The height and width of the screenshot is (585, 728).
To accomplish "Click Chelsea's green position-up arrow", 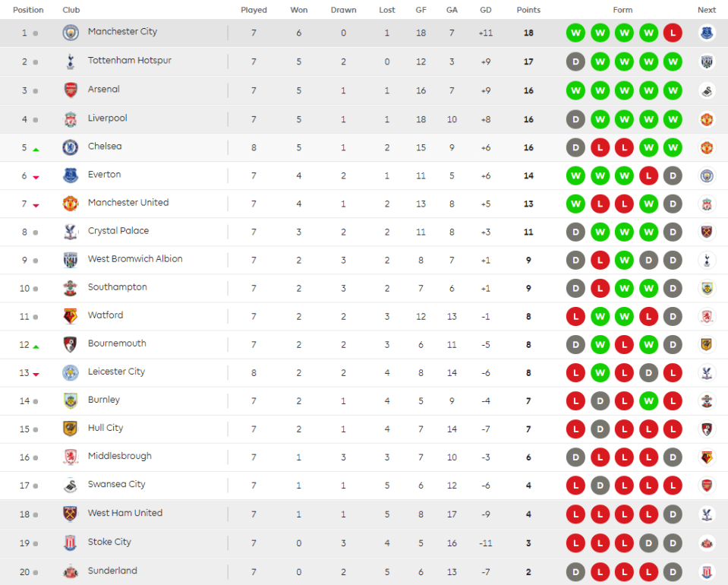I will [x=36, y=150].
